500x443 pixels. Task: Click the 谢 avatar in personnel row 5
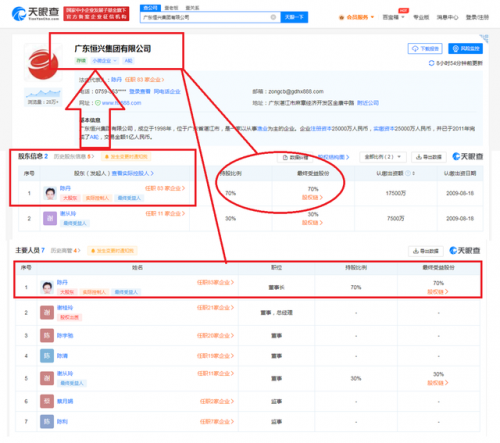tap(47, 378)
